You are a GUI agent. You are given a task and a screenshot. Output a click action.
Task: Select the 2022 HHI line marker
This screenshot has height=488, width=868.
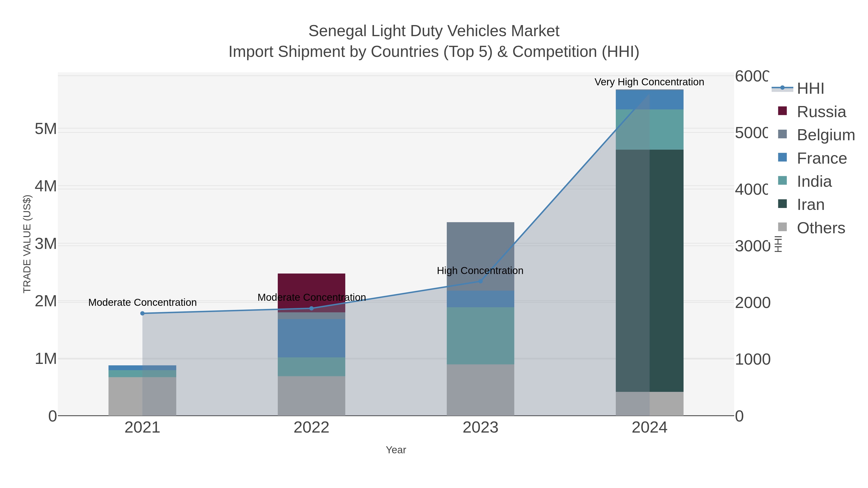(x=311, y=308)
